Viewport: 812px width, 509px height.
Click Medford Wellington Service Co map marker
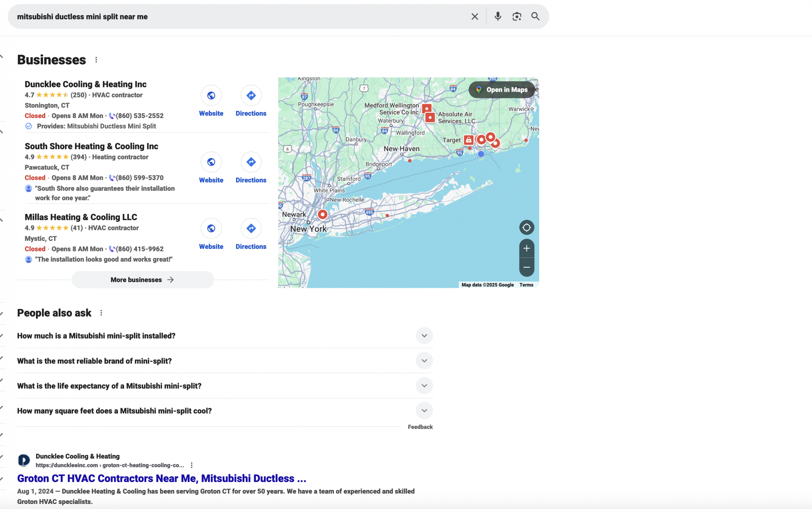[427, 109]
